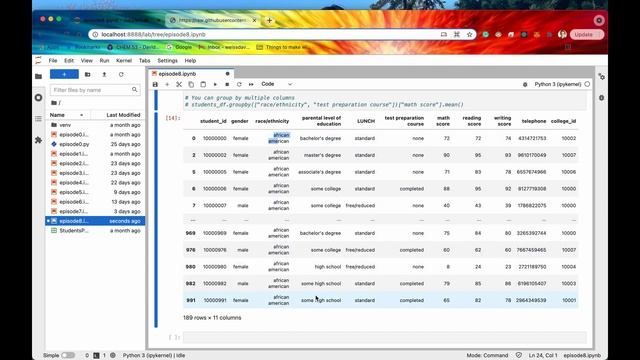
Task: Open the Edit menu
Action: [69, 60]
